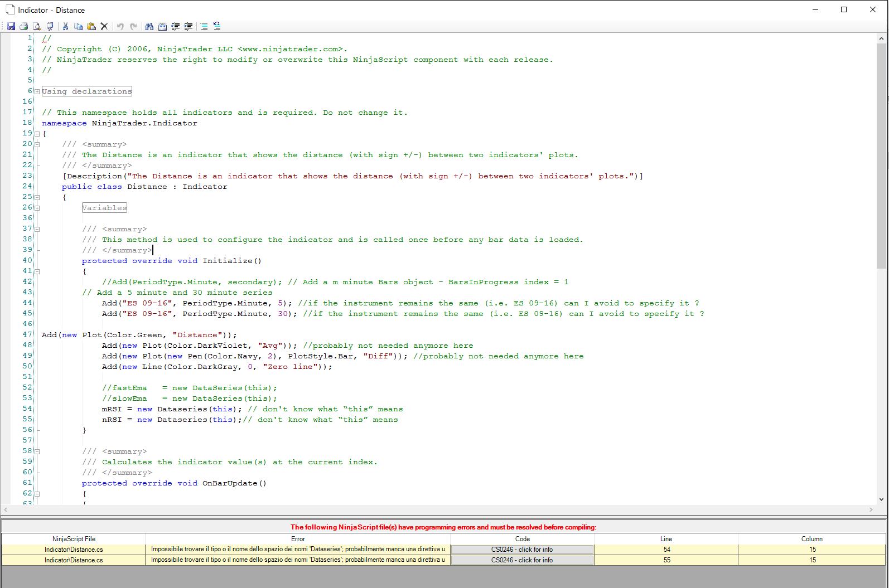Click the vertical scrollbar up arrow
889x588 pixels.
(882, 38)
